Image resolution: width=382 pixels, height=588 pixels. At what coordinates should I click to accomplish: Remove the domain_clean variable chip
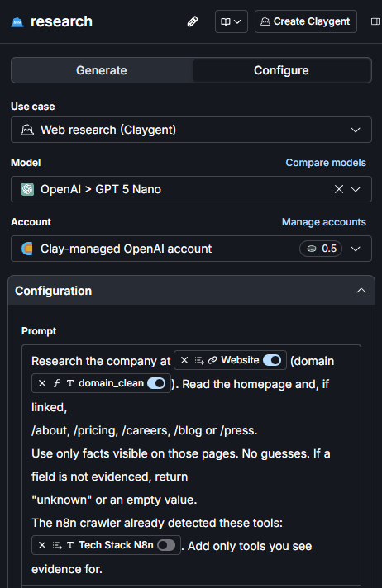point(42,383)
